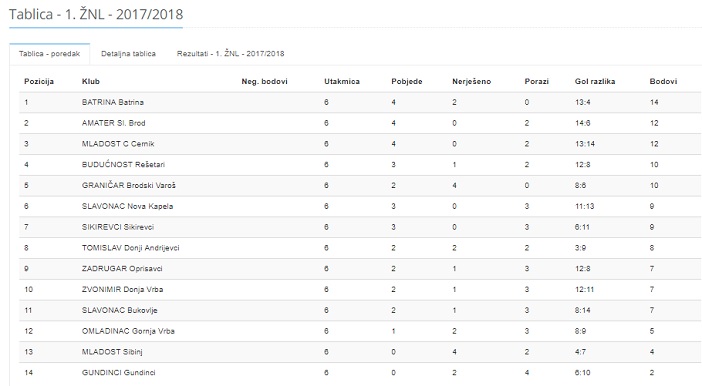This screenshot has height=386, width=702.
Task: Open the Tablica - poredak tab
Action: pyautogui.click(x=49, y=54)
